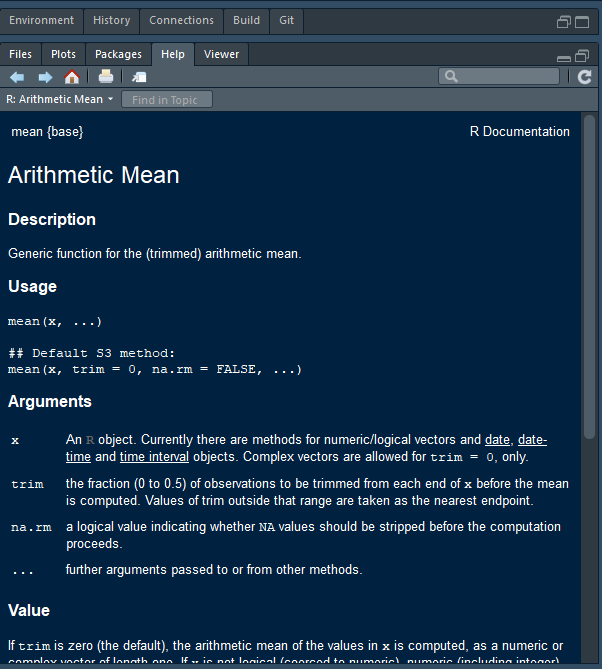The height and width of the screenshot is (669, 602).
Task: Open the Plots tab
Action: pyautogui.click(x=63, y=54)
